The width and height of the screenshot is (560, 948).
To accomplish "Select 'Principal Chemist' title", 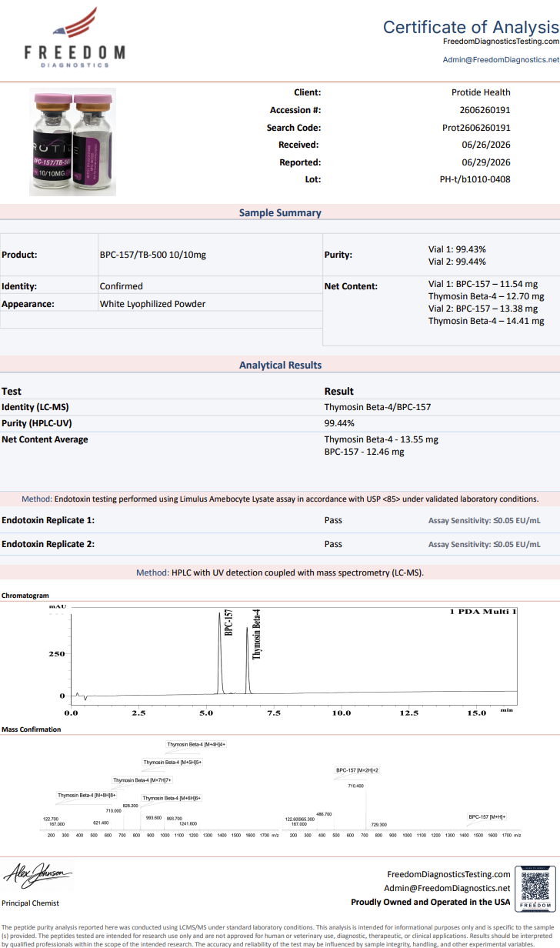I will tap(30, 903).
